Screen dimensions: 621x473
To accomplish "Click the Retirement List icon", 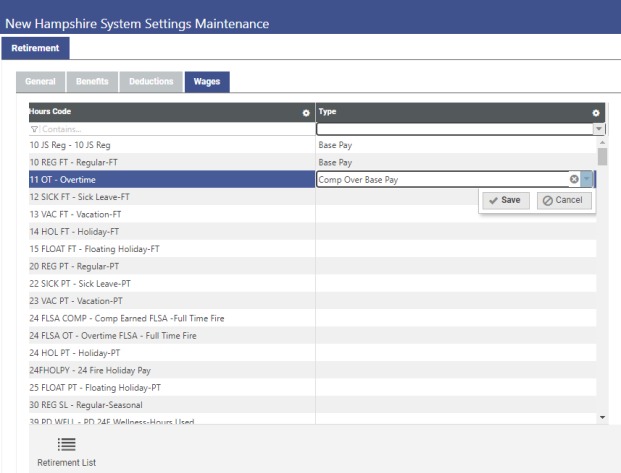I will pyautogui.click(x=66, y=444).
